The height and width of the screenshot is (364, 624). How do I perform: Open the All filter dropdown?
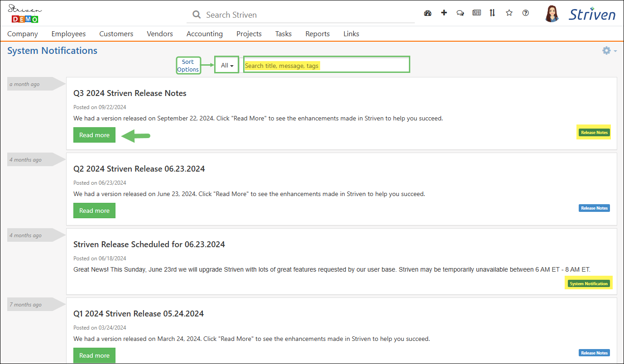227,65
